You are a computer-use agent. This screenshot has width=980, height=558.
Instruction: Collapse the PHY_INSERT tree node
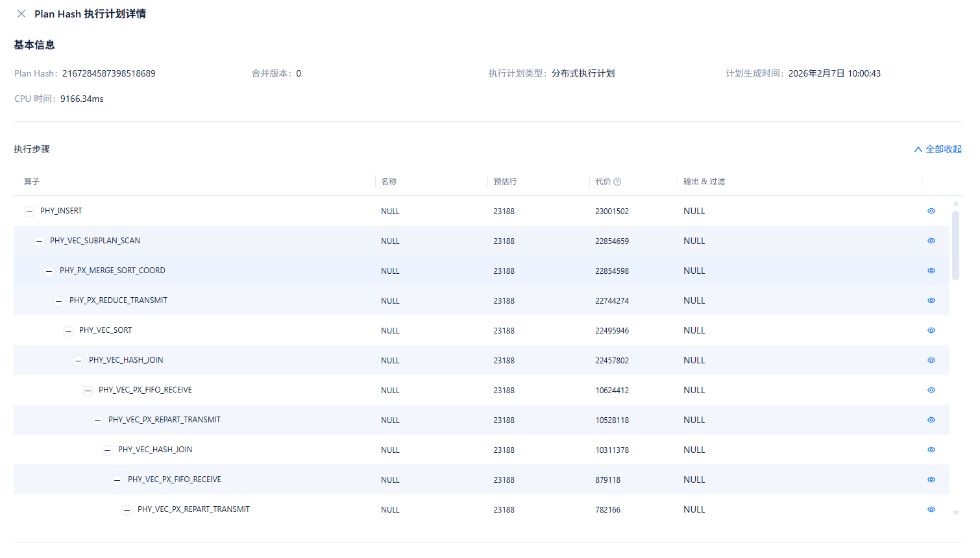click(x=29, y=212)
